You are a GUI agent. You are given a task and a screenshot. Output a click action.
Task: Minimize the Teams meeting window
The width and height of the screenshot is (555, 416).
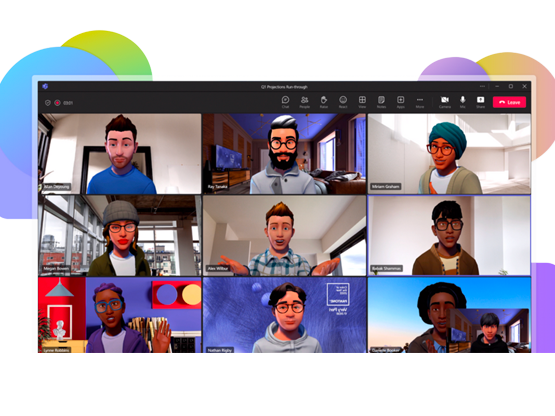coord(497,86)
